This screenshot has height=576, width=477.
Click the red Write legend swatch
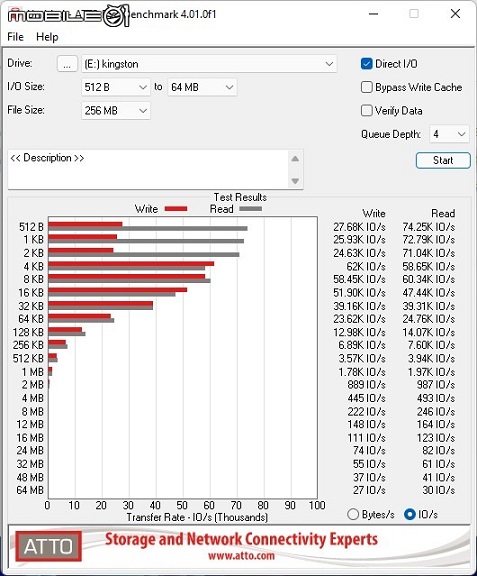pos(176,209)
